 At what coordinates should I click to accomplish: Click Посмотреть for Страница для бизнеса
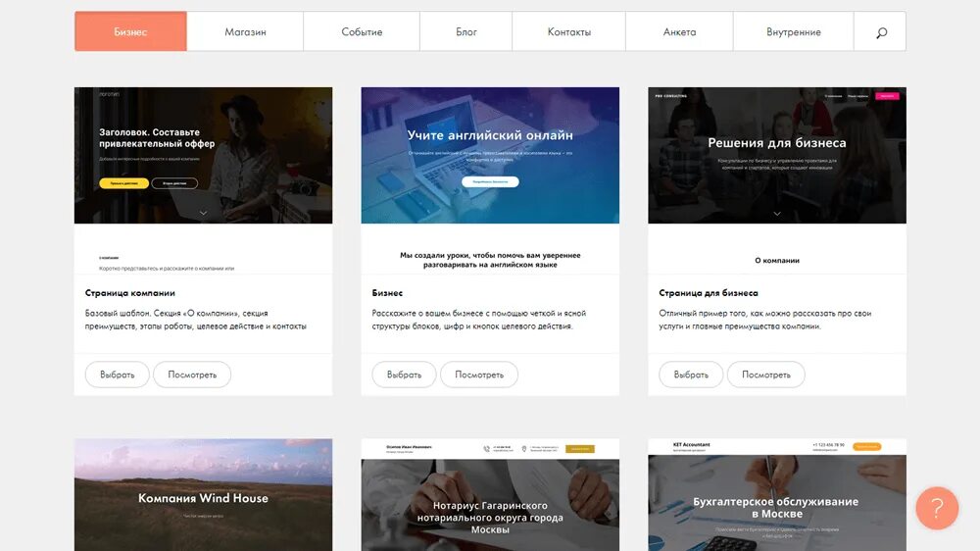(765, 375)
